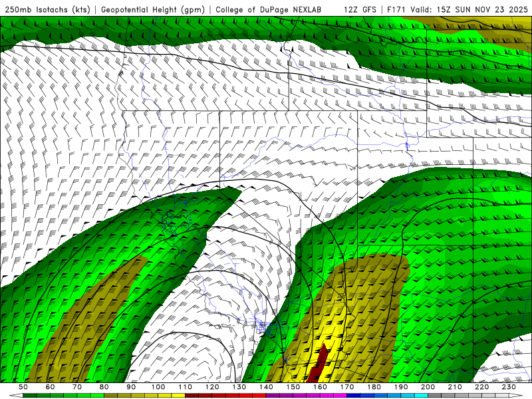532x399 pixels.
Task: Click the 90 kt color scale label
Action: [131, 387]
